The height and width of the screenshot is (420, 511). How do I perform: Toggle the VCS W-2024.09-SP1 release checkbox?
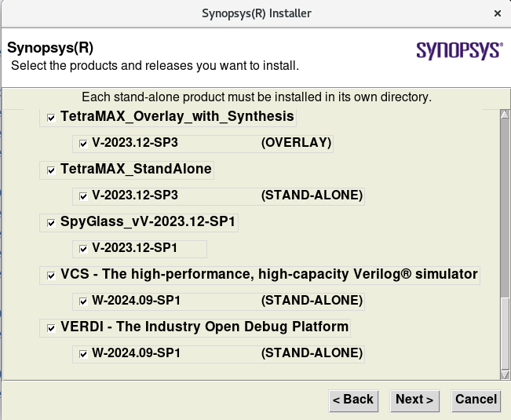click(82, 301)
